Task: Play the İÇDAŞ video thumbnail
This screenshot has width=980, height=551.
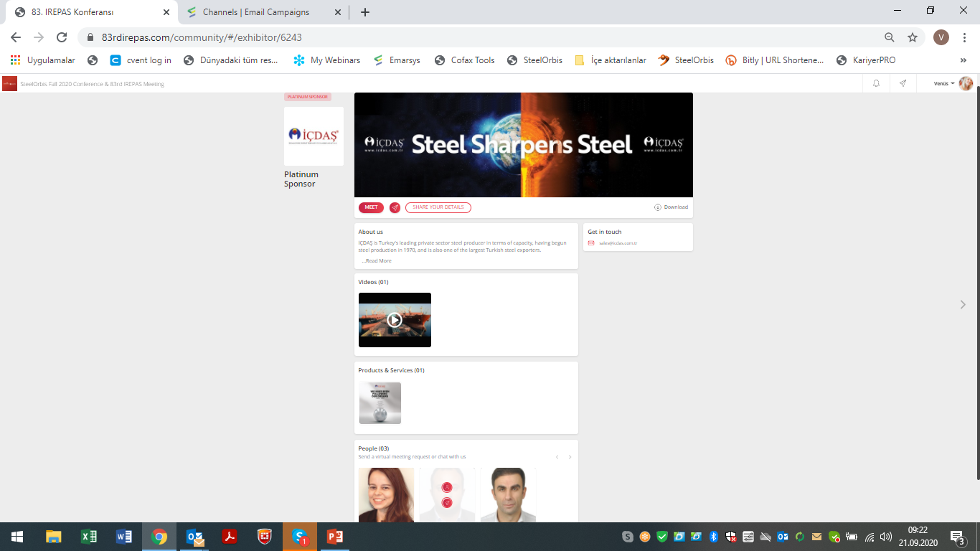Action: click(x=395, y=320)
